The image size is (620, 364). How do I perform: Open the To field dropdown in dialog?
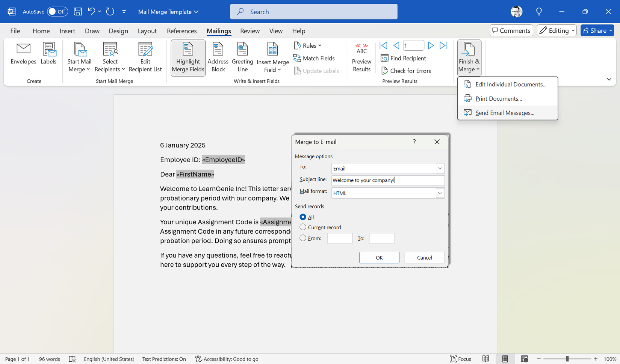(x=440, y=169)
